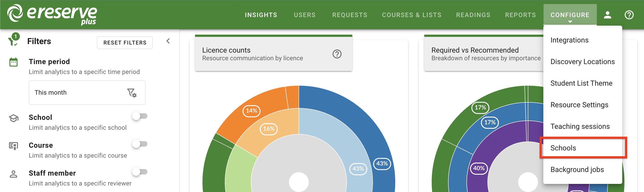The image size is (644, 192).
Task: Click the filter funnel icon with badge
Action: click(13, 40)
